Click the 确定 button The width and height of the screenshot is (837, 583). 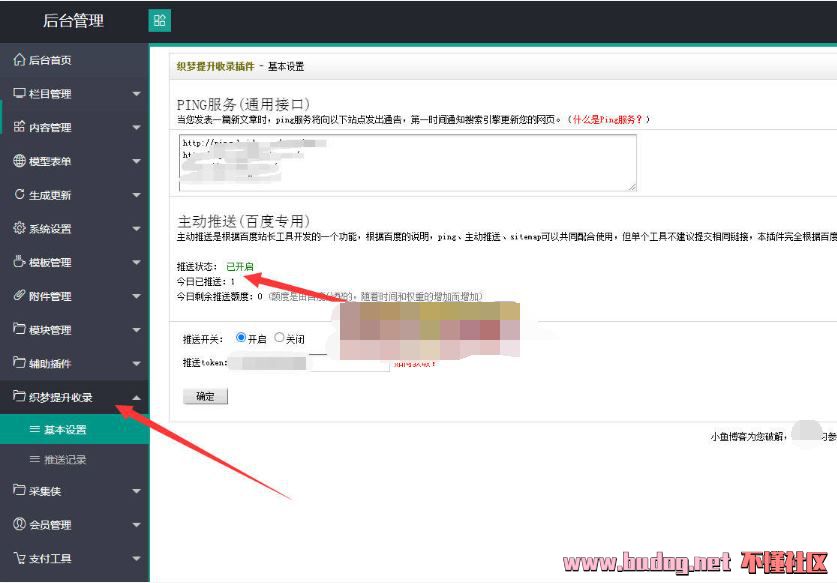pyautogui.click(x=205, y=396)
